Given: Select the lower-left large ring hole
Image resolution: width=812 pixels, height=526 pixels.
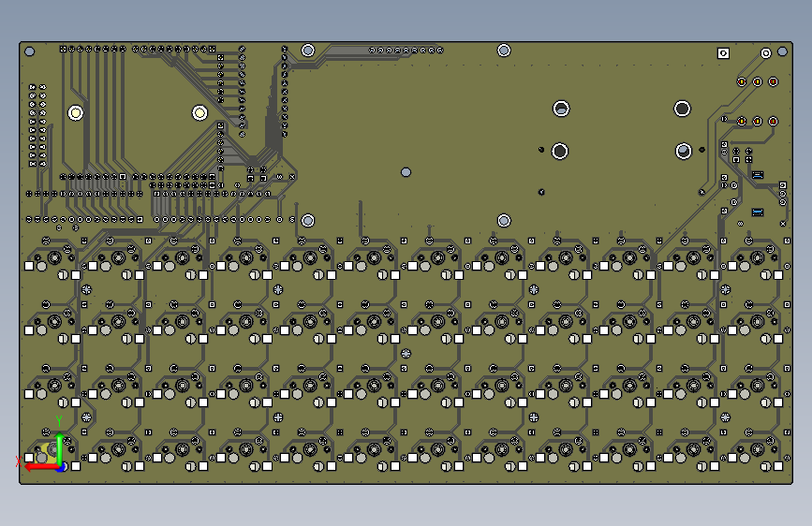Looking at the screenshot, I should click(560, 152).
